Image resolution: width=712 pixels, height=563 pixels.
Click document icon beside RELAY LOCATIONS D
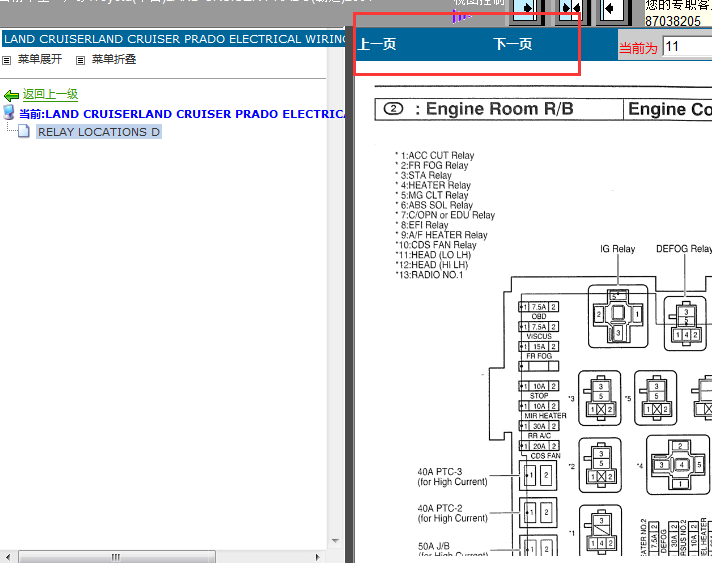[24, 132]
